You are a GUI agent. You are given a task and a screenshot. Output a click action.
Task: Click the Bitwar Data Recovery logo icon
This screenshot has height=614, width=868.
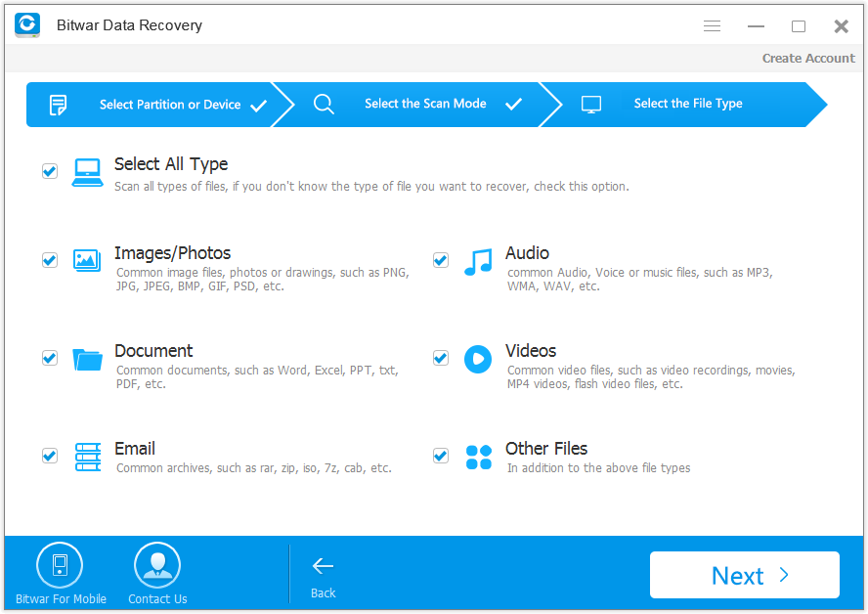click(27, 24)
